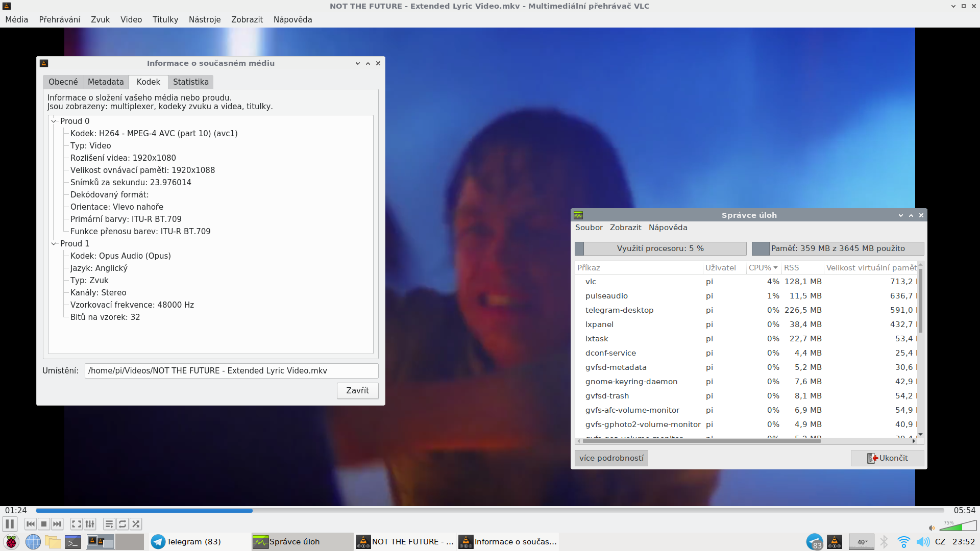Select the H264 codec row
The height and width of the screenshot is (551, 980).
154,133
